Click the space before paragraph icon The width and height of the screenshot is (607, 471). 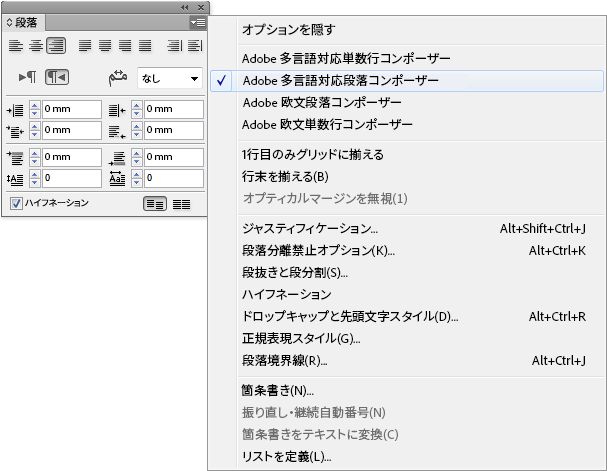(15, 158)
